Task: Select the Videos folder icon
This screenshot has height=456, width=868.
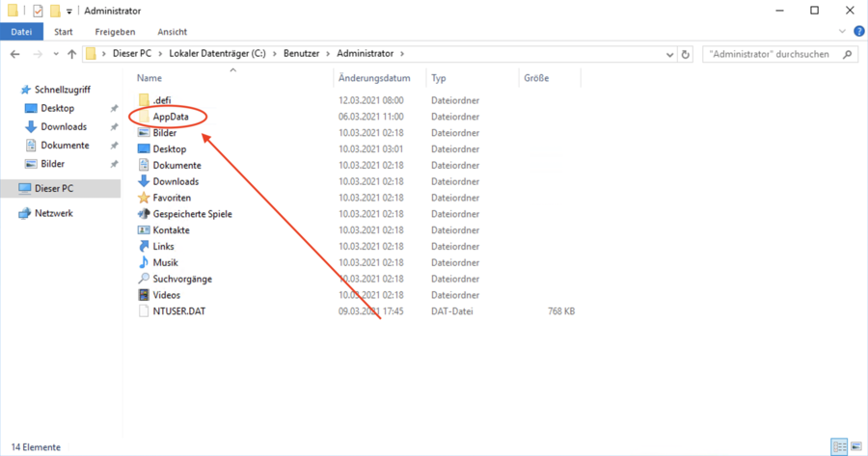Action: [x=144, y=295]
